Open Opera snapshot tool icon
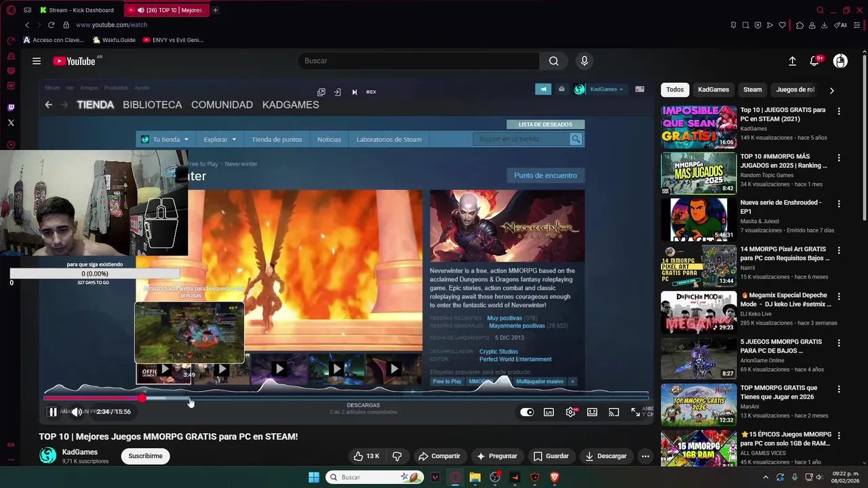This screenshot has width=868, height=488. click(745, 25)
